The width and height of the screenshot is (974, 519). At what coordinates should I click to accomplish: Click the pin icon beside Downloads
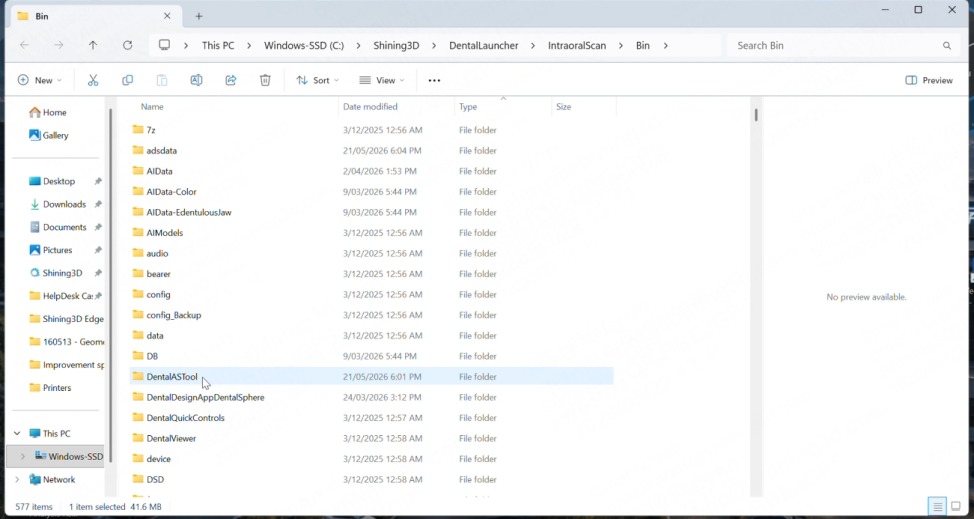(x=98, y=204)
